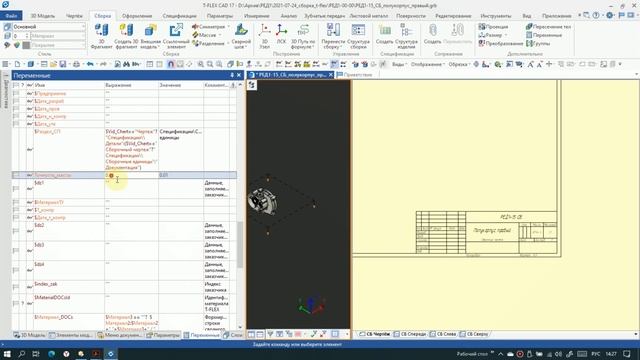This screenshot has height=360, width=640.
Task: Open Структура сборки tool
Action: pos(358,36)
